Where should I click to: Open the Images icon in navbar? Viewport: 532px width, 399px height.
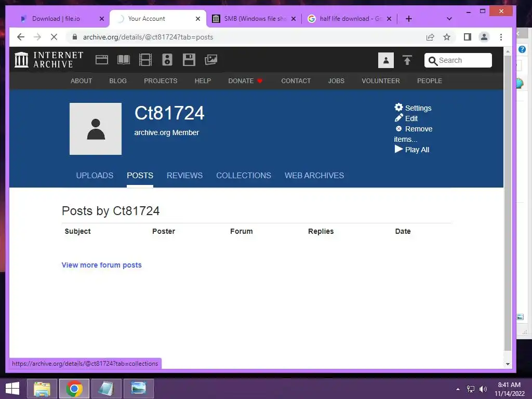click(211, 60)
